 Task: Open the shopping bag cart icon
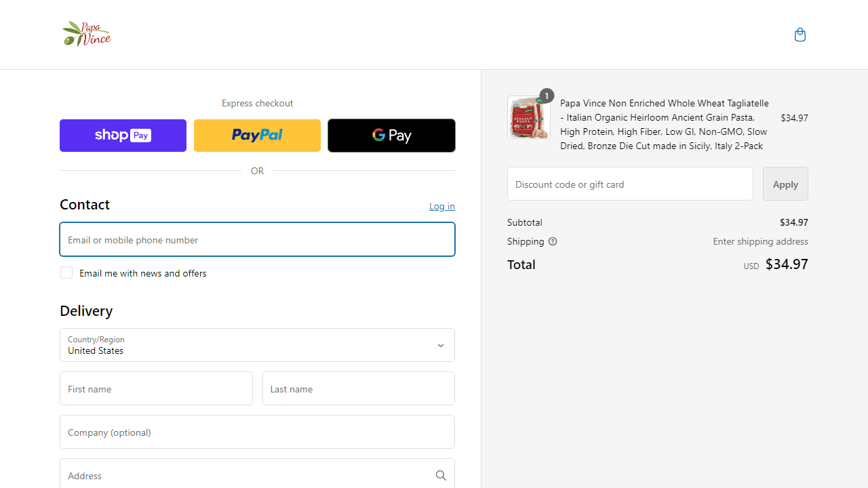coord(800,35)
